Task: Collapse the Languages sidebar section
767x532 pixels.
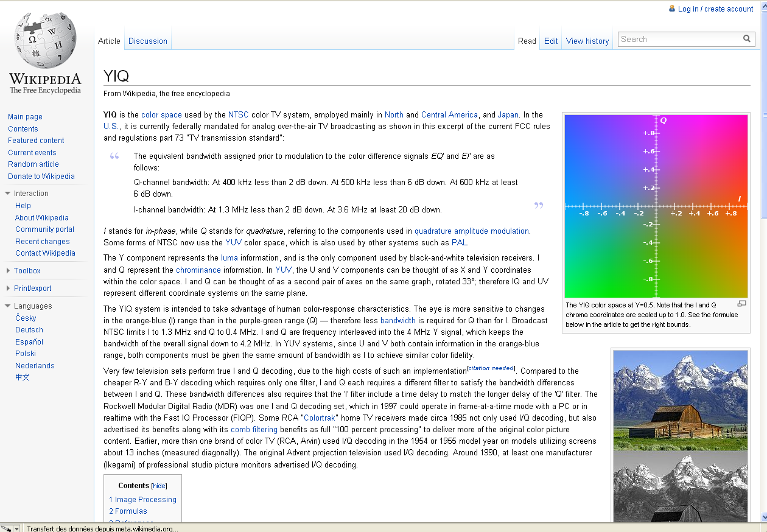Action: (7, 306)
